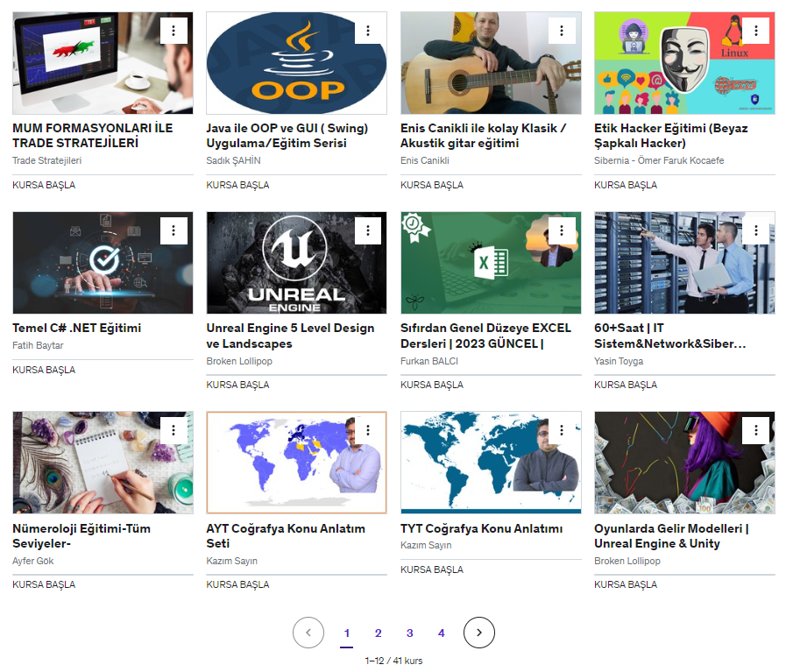Open three-dot menu on Etik Hacker course
The image size is (786, 672).
tap(756, 31)
